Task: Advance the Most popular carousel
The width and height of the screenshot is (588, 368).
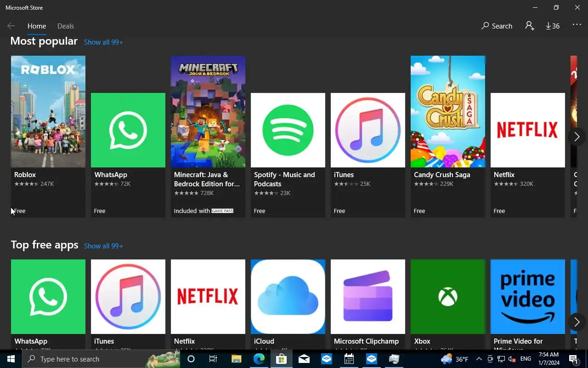Action: pos(577,137)
